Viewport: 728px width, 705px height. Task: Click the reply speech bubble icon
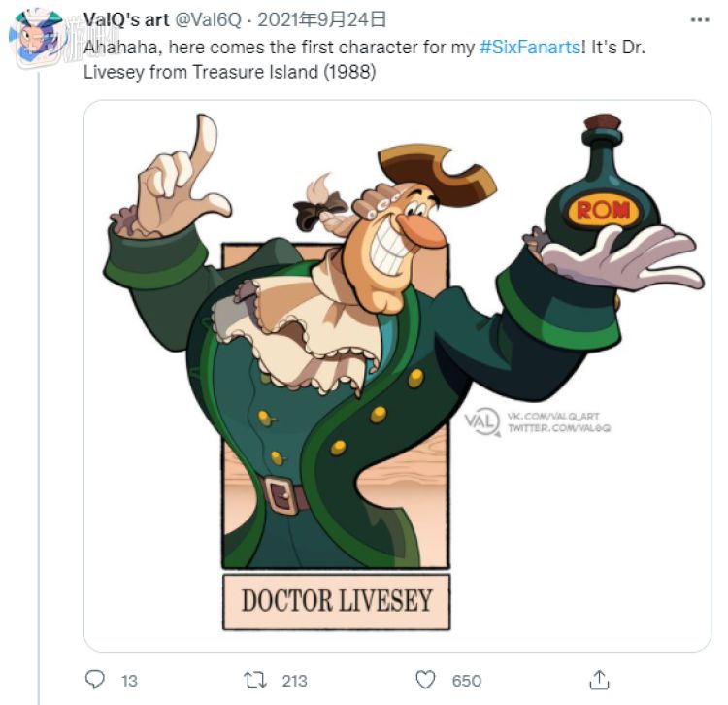[x=95, y=679]
